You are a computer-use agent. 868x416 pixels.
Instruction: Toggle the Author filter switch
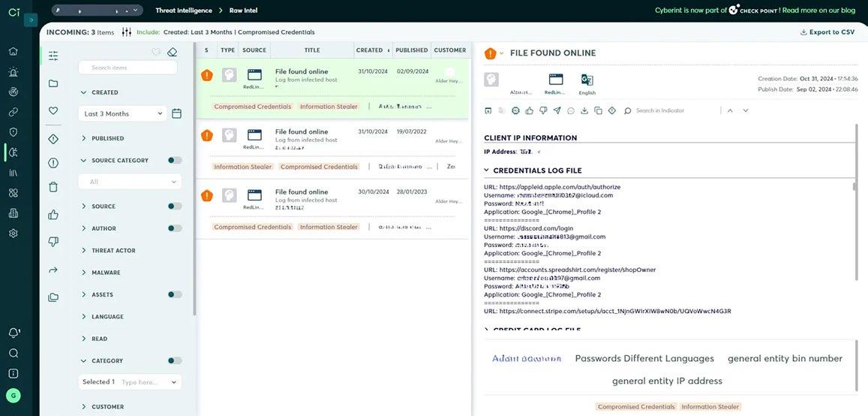click(175, 228)
